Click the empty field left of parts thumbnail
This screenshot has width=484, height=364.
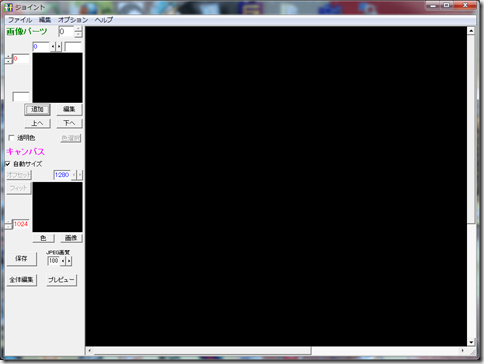click(21, 97)
